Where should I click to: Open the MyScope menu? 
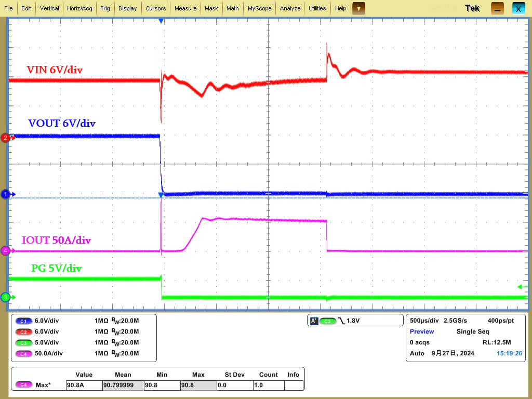(259, 8)
